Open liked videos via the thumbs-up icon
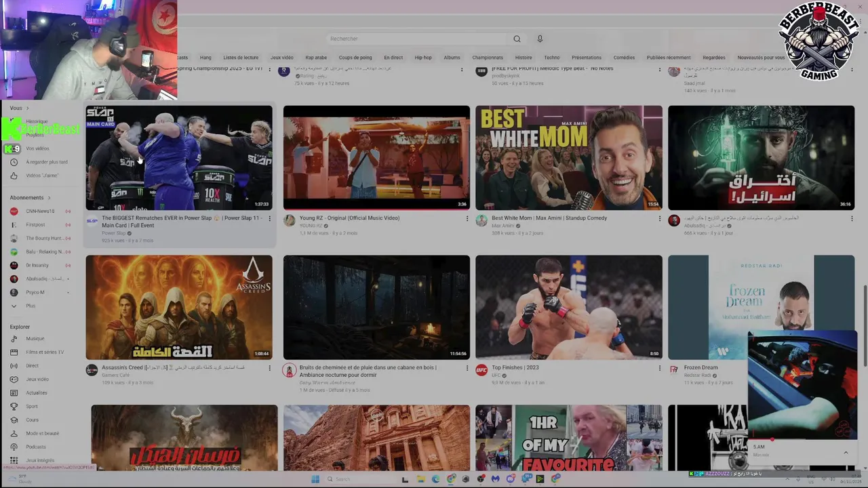Screen dimensions: 868x488 tap(14, 176)
